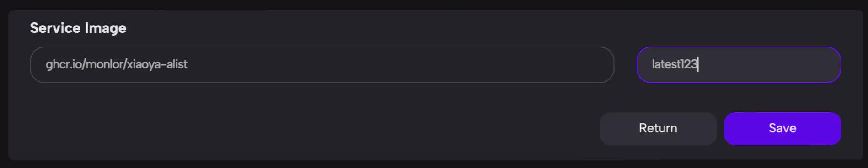Click the blank area after latest123
The image size is (868, 168).
click(x=768, y=65)
